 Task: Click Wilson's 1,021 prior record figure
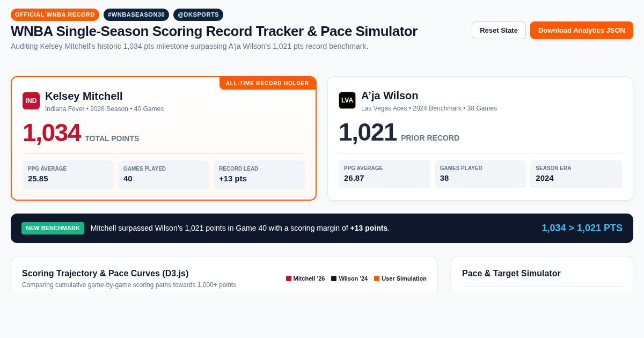[x=368, y=132]
